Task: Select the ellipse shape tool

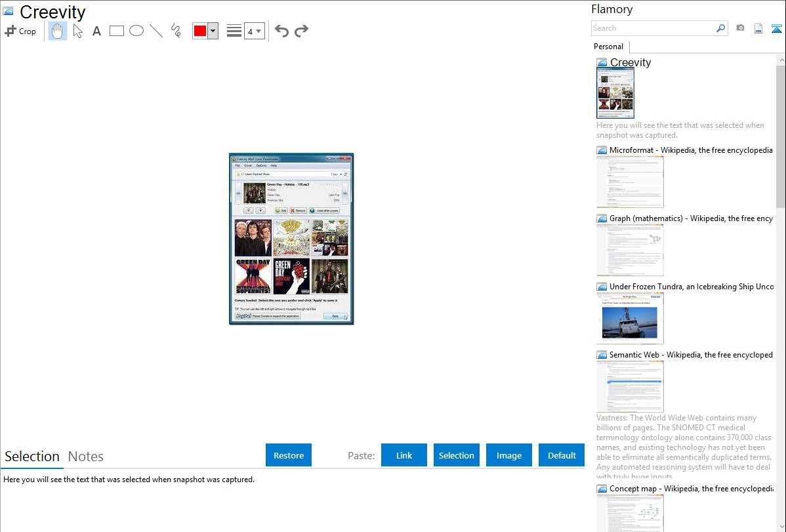Action: point(136,31)
